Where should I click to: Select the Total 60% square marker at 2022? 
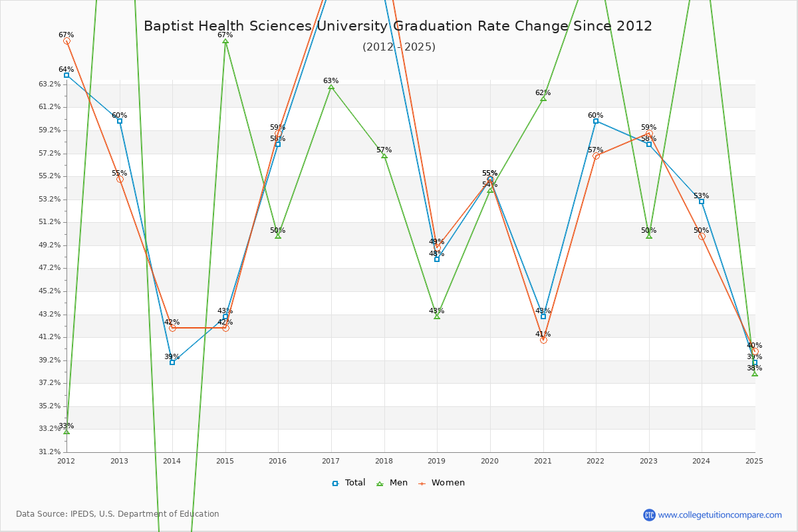(x=596, y=121)
